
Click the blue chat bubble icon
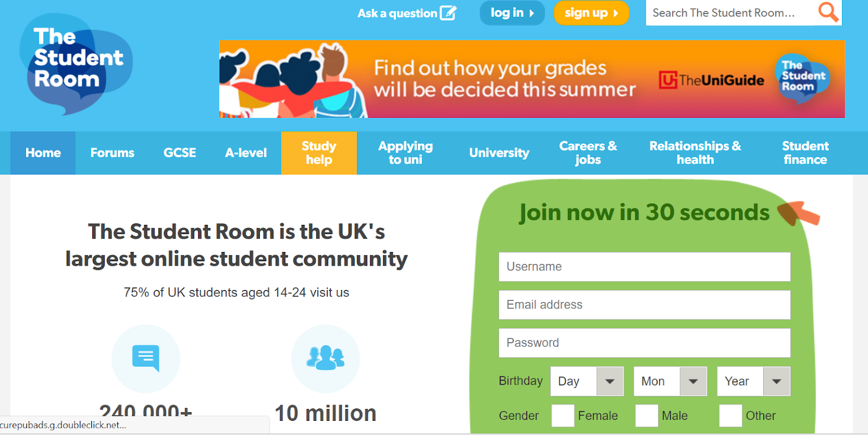[x=146, y=358]
